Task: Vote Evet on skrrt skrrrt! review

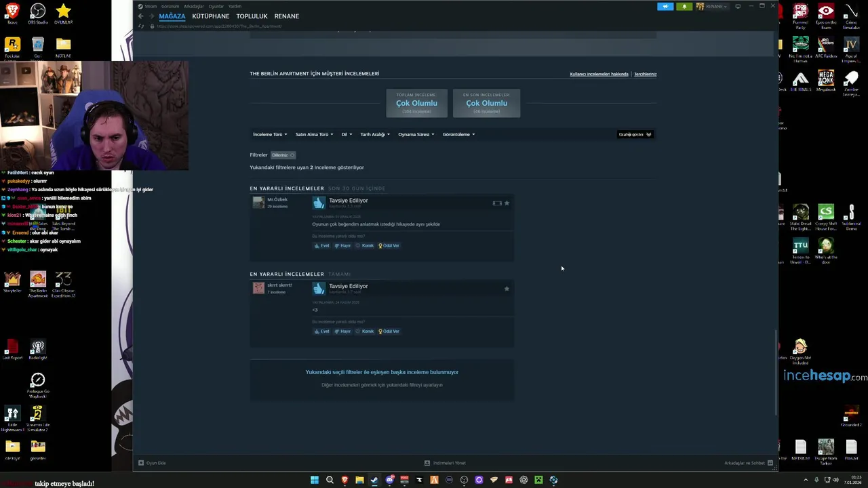Action: pos(321,331)
